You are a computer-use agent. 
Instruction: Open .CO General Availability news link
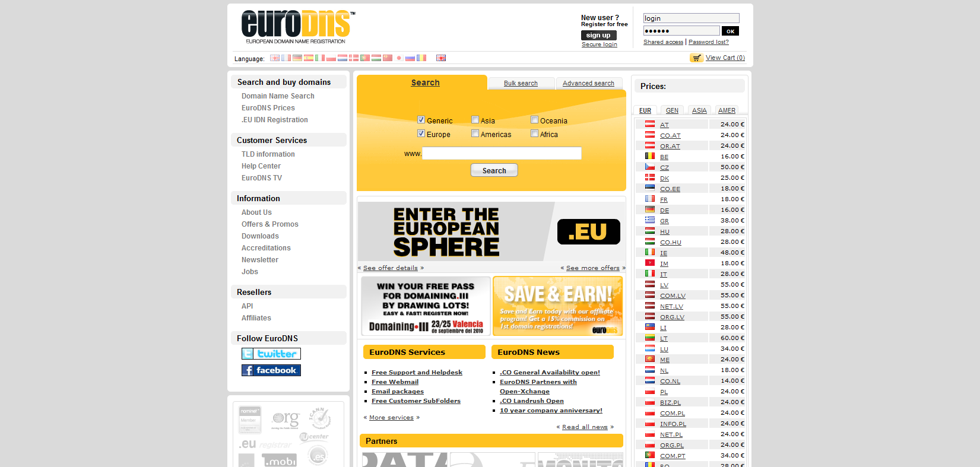coord(550,373)
